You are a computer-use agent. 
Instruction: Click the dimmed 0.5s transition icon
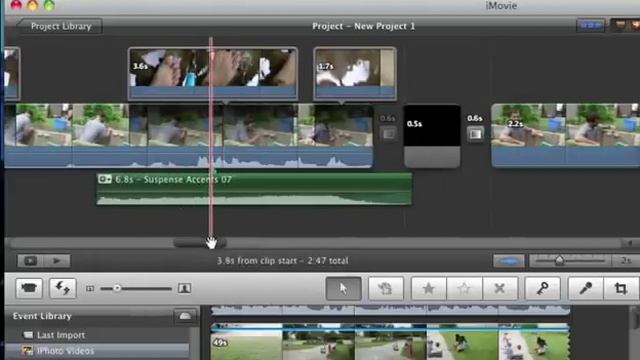[x=388, y=133]
